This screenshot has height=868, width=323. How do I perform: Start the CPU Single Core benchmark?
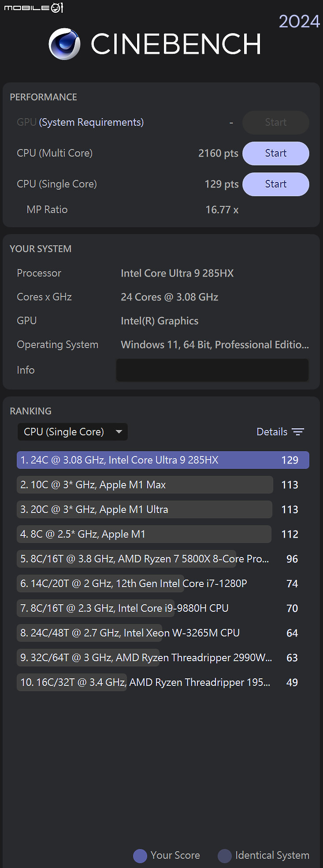[x=276, y=184]
